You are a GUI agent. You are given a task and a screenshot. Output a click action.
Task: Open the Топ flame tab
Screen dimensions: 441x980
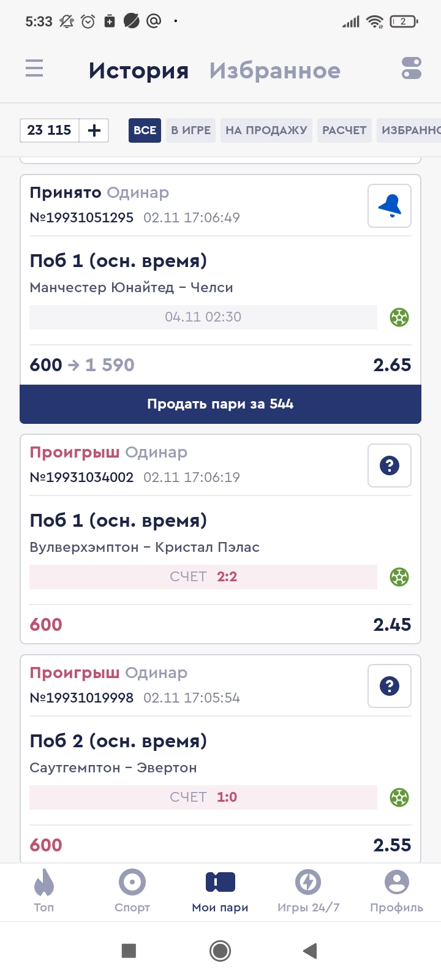click(x=44, y=891)
